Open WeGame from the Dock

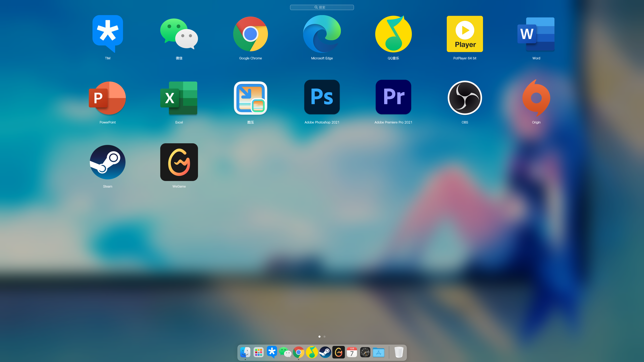pos(339,352)
